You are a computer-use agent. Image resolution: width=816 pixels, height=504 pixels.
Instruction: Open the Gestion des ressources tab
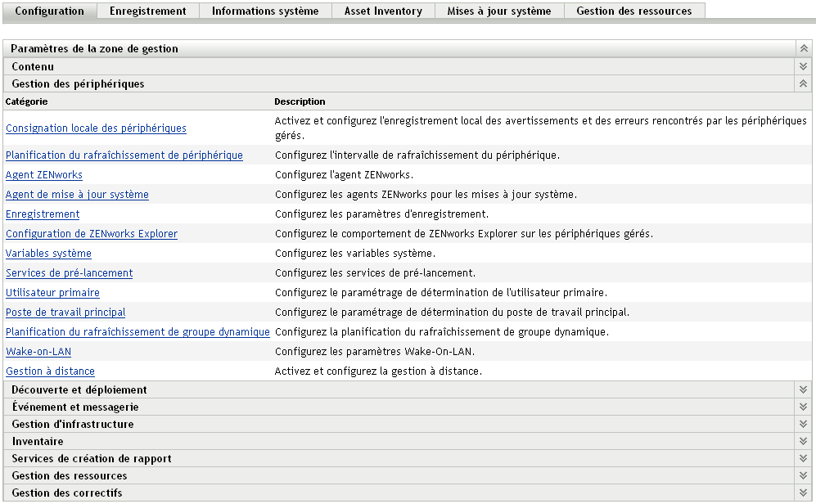633,11
